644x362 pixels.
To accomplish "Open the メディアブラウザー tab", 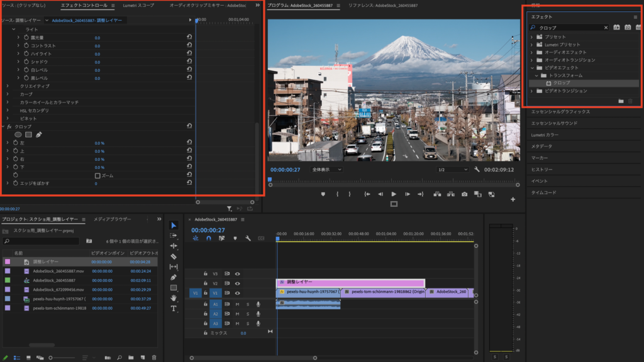I will click(112, 219).
